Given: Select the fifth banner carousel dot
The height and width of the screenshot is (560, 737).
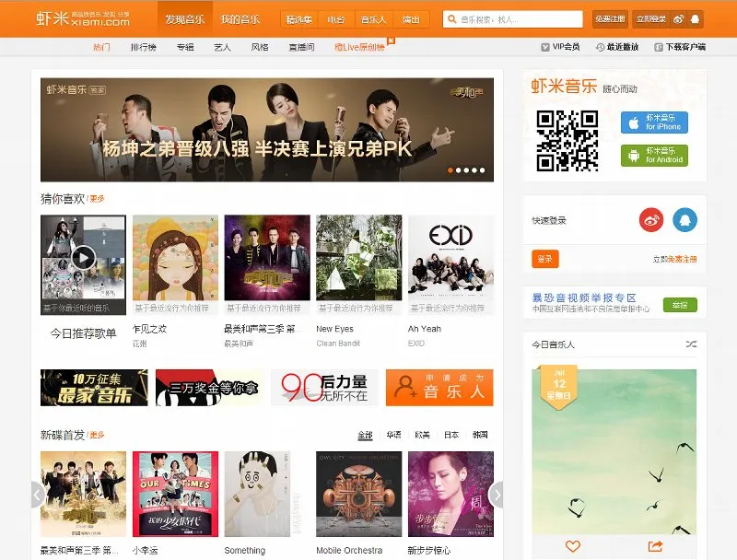Looking at the screenshot, I should [x=482, y=170].
